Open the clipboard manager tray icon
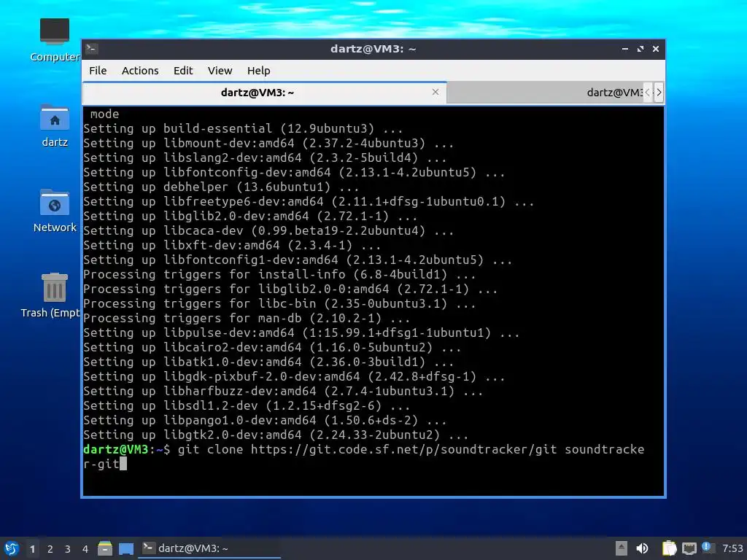747x560 pixels. [x=670, y=548]
